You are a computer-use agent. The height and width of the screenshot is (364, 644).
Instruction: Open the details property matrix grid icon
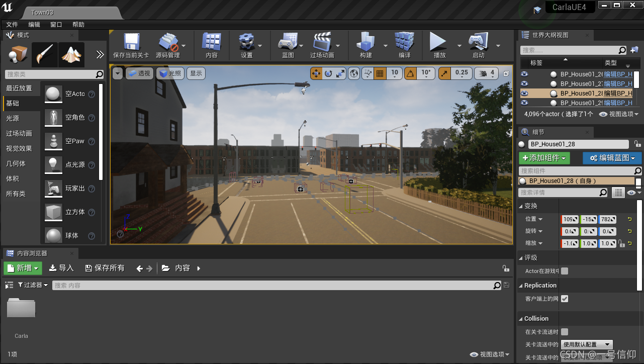click(x=618, y=193)
